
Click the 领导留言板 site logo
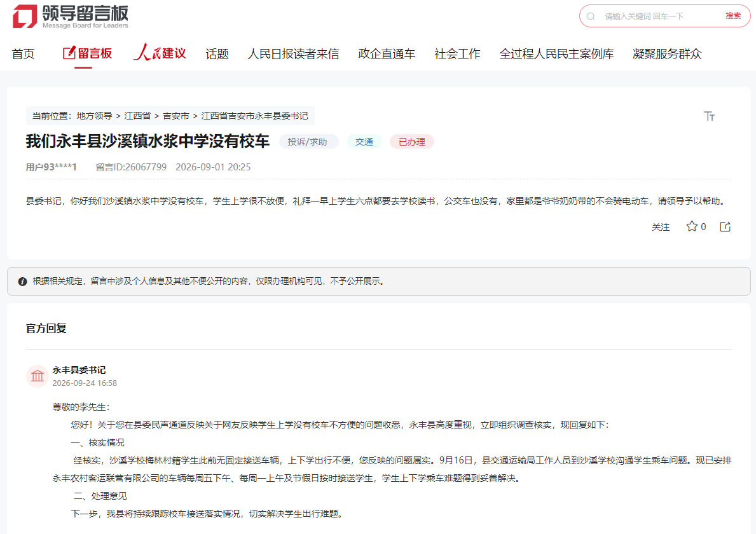(x=71, y=17)
